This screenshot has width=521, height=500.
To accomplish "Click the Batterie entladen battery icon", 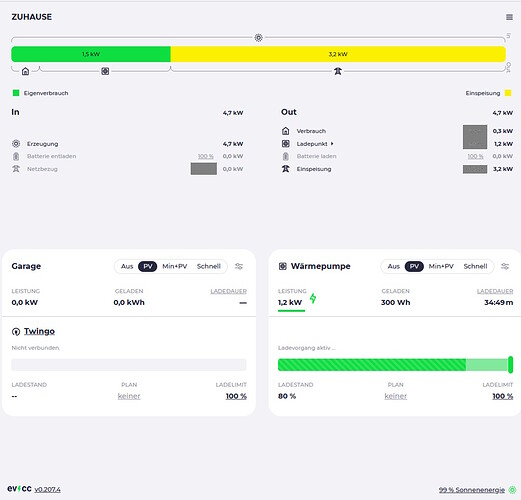I will tap(16, 156).
